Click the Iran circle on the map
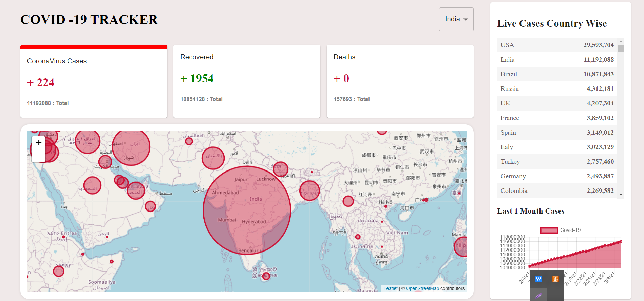Viewport: 644px width, 301px height. click(131, 146)
